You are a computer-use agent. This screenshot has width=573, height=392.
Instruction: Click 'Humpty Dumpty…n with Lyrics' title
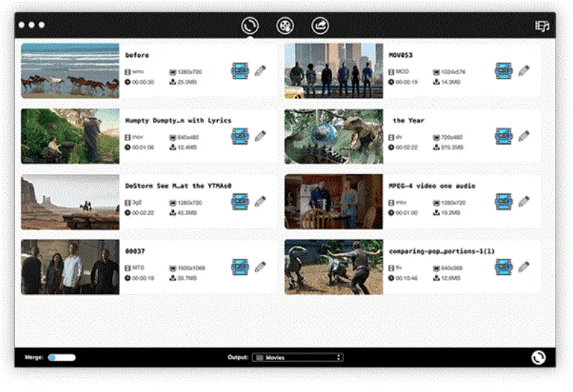click(178, 121)
